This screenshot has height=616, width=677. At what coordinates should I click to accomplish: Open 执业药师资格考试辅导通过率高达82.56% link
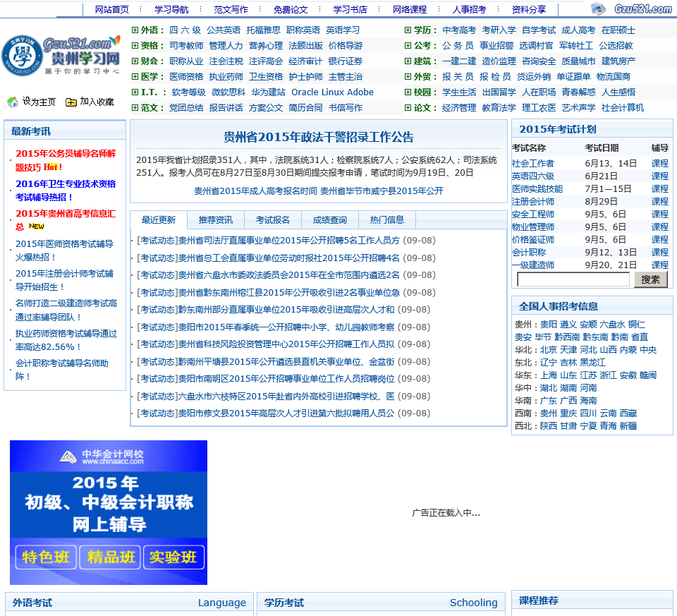pos(66,340)
